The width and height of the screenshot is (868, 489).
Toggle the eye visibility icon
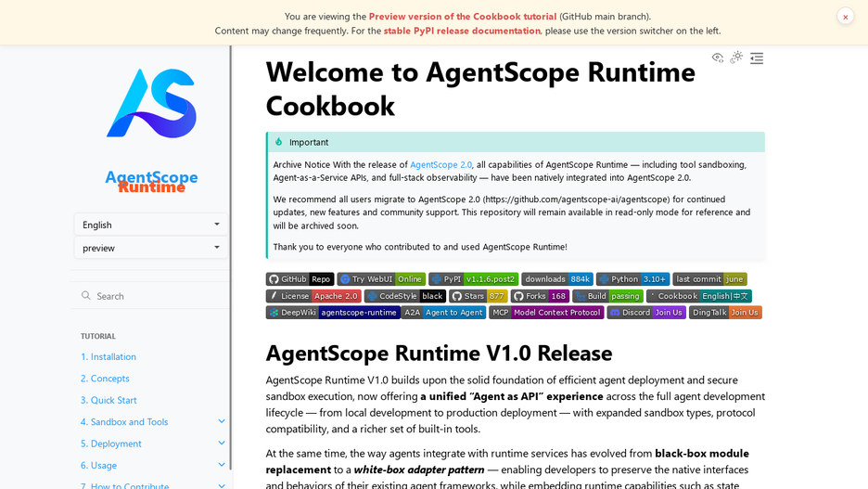coord(718,58)
